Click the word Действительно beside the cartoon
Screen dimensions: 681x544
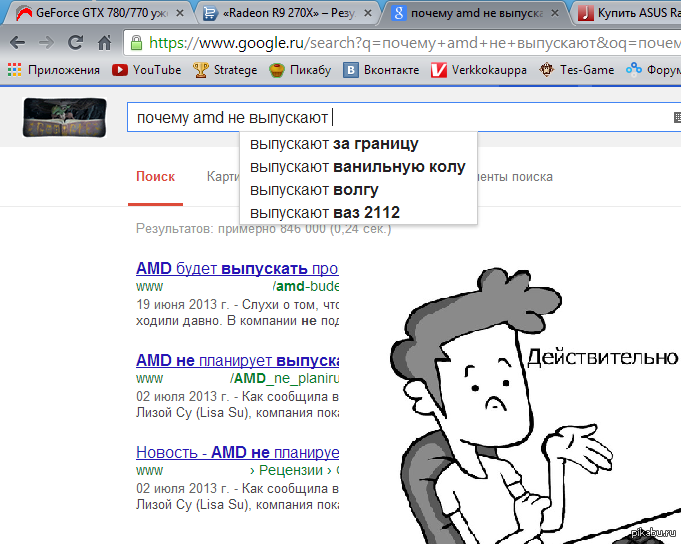[x=602, y=357]
